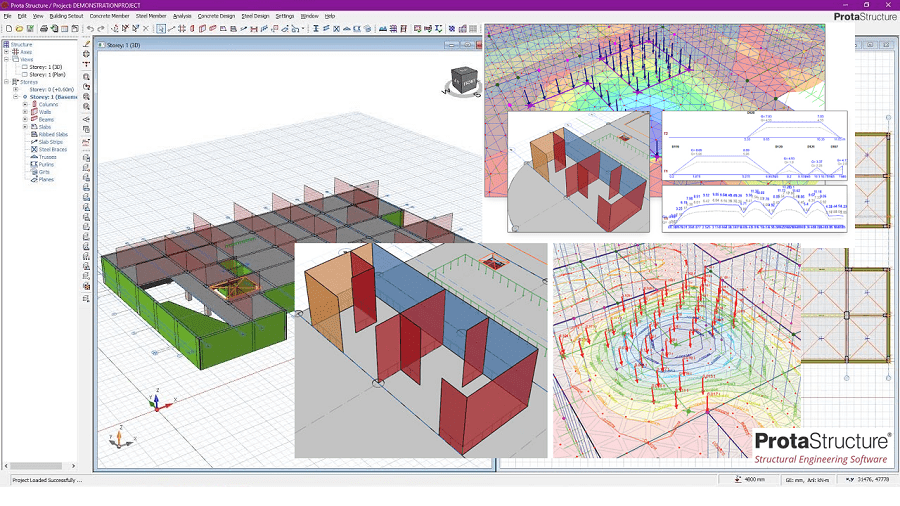Click the Trusses icon in the tree

pyautogui.click(x=34, y=157)
